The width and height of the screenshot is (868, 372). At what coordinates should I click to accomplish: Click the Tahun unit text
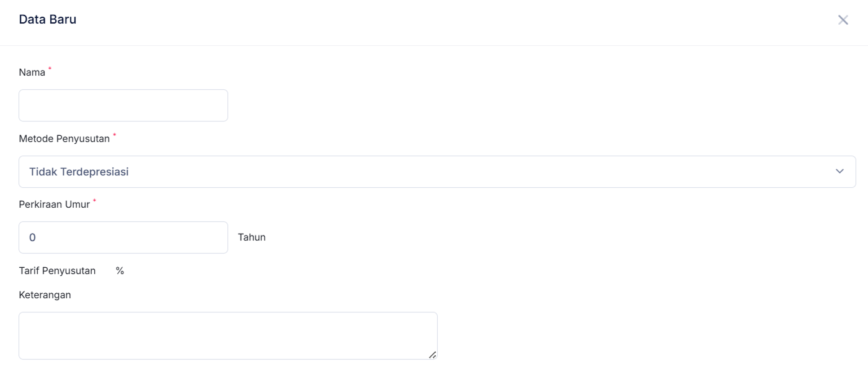tap(252, 237)
